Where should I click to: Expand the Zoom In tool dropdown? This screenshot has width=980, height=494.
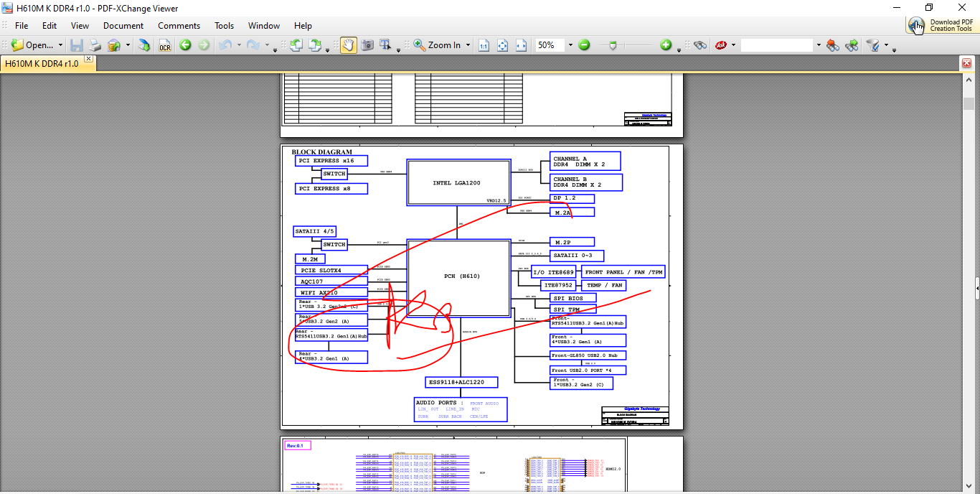click(x=468, y=45)
